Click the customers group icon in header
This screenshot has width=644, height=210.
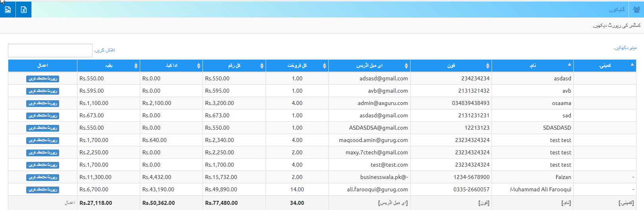(636, 10)
